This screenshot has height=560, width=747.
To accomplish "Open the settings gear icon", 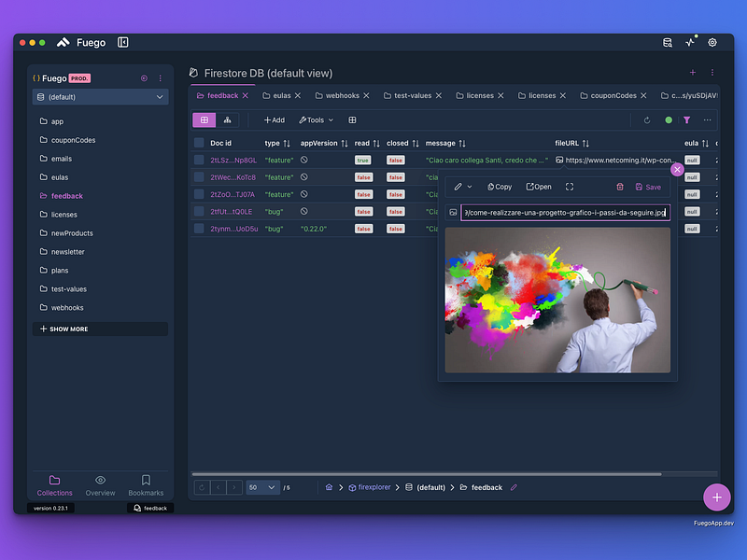I will pos(712,42).
